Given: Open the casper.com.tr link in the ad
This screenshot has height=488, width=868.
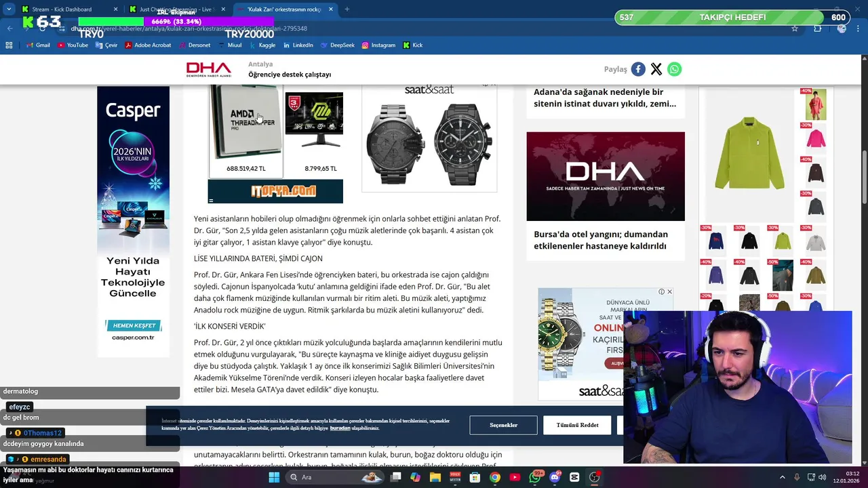Looking at the screenshot, I should 133,338.
